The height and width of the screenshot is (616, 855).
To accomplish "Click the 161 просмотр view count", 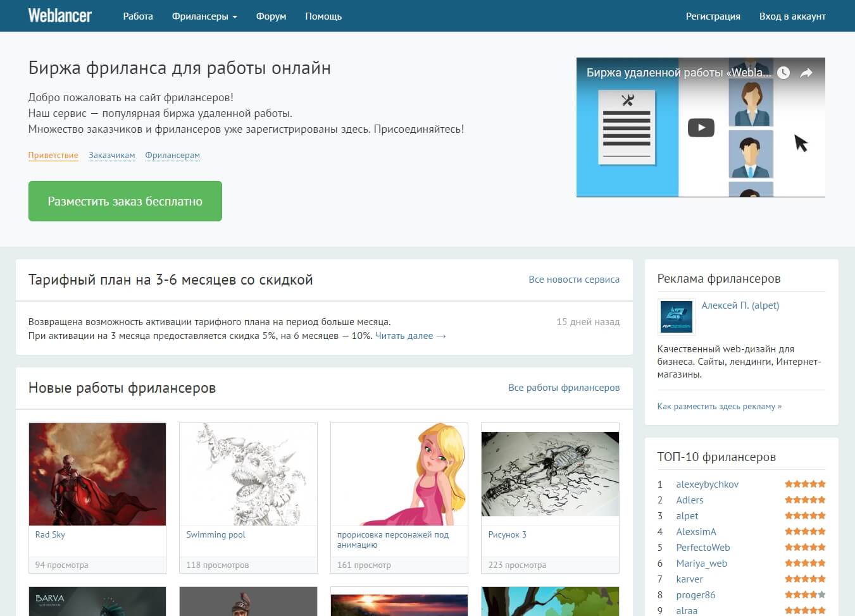I will (x=364, y=565).
